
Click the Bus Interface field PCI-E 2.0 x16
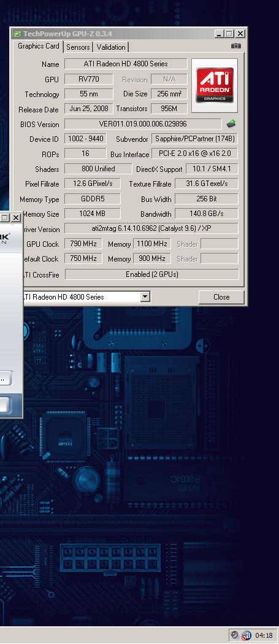[194, 153]
